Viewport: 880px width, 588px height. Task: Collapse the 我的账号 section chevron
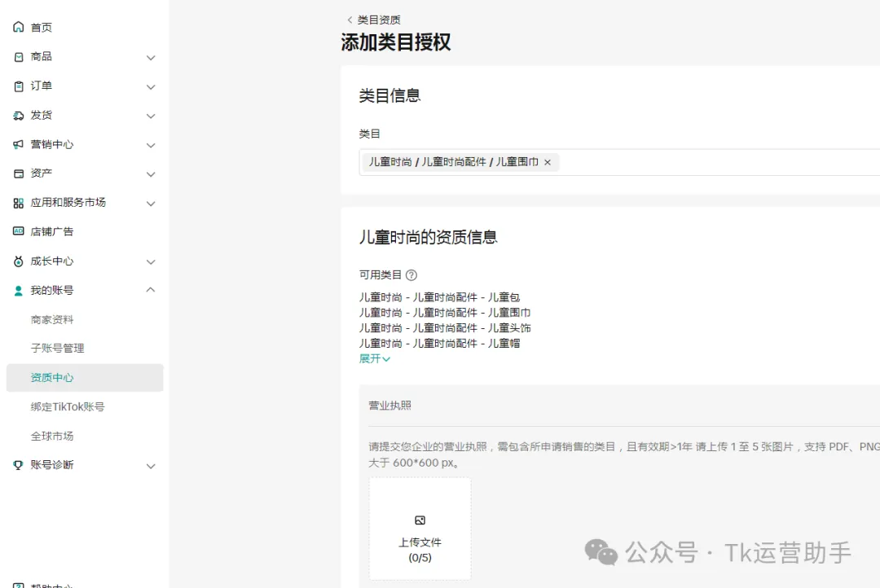click(151, 290)
